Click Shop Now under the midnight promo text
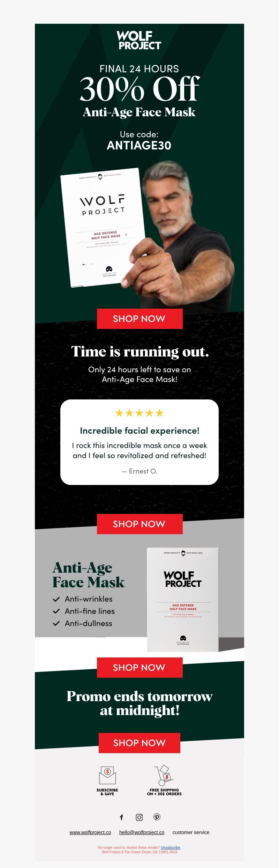 tap(139, 743)
